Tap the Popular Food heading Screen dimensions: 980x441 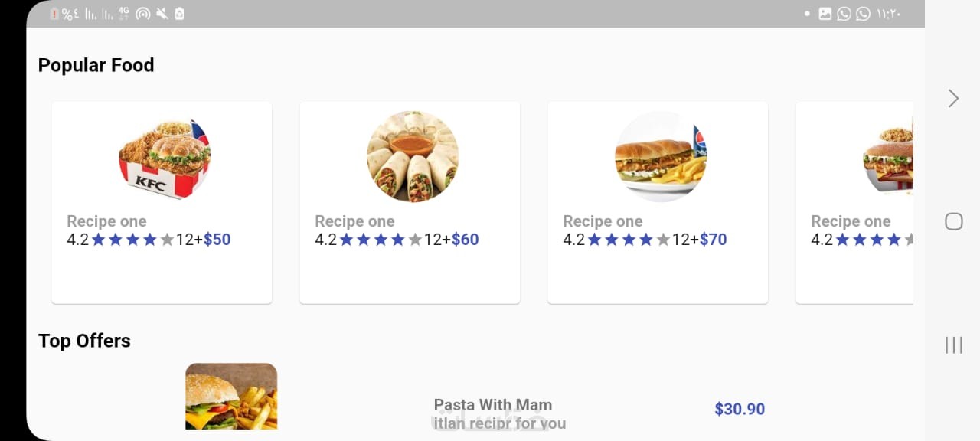click(96, 66)
